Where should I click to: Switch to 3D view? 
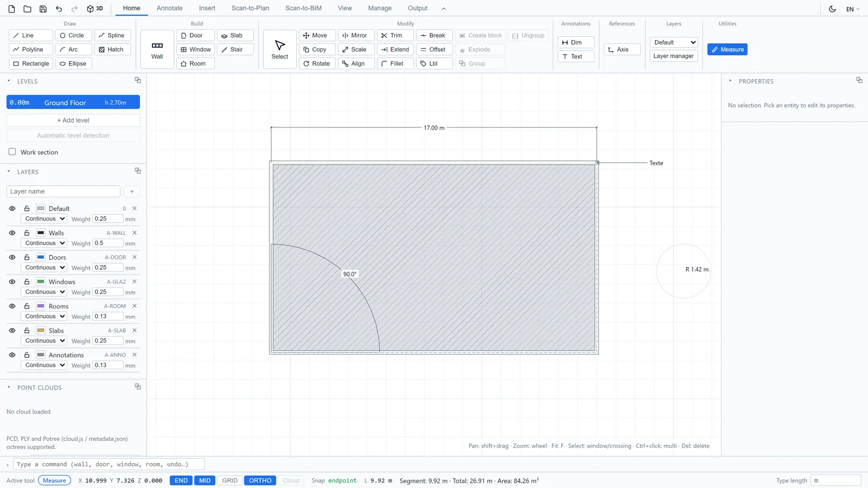pos(95,9)
